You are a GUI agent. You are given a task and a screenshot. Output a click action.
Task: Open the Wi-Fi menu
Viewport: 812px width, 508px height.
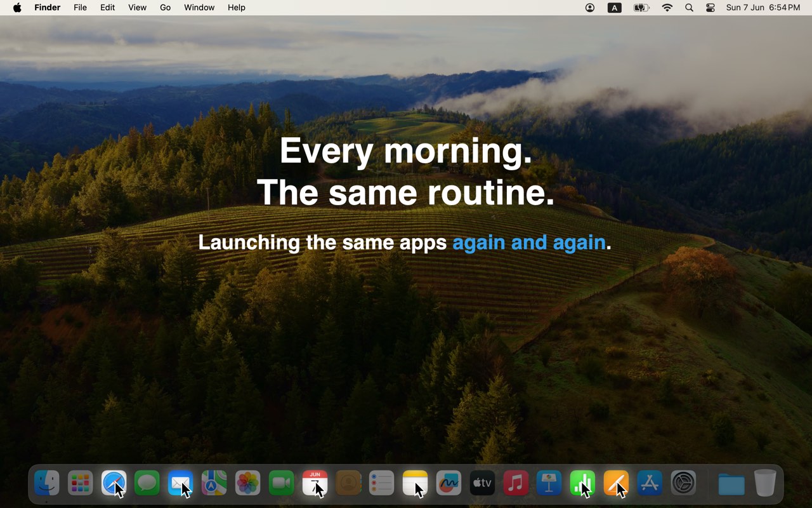click(x=667, y=8)
